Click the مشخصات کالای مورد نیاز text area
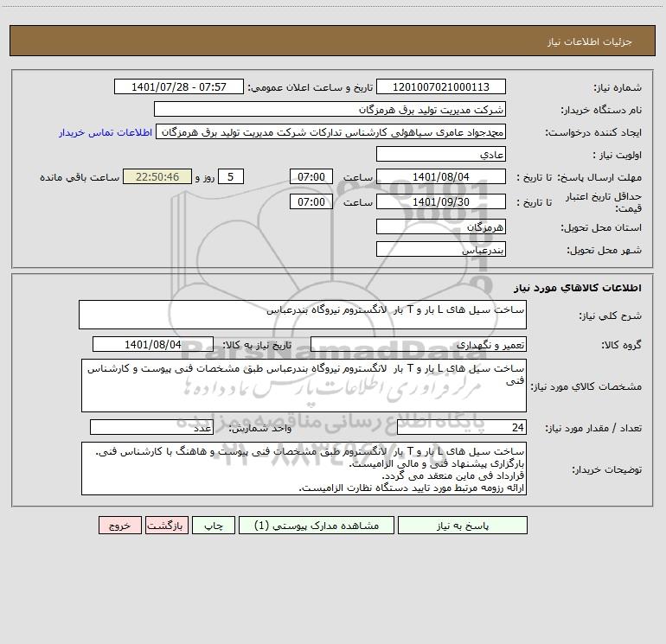The image size is (666, 644). click(x=304, y=386)
